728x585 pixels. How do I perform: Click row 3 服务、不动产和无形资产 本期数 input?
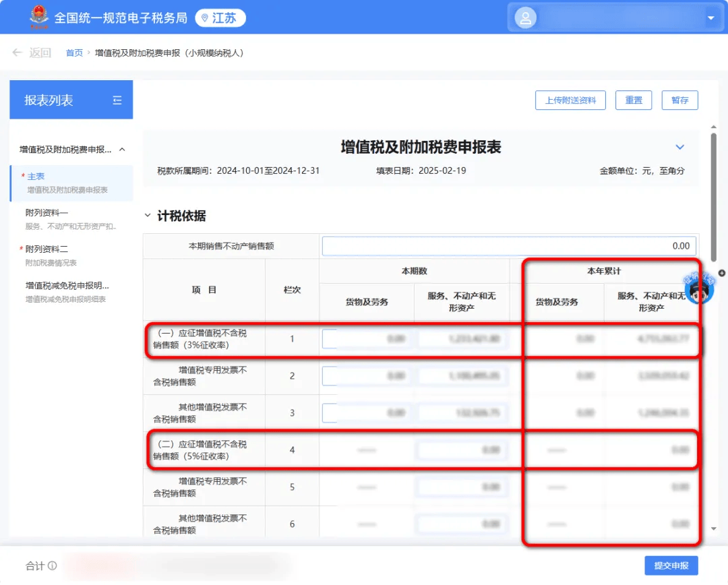[x=462, y=413]
